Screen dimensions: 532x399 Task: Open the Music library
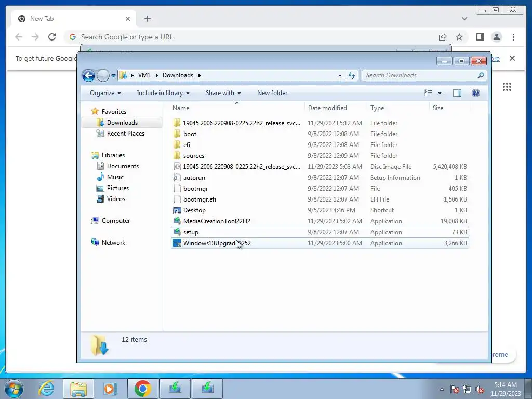click(115, 177)
